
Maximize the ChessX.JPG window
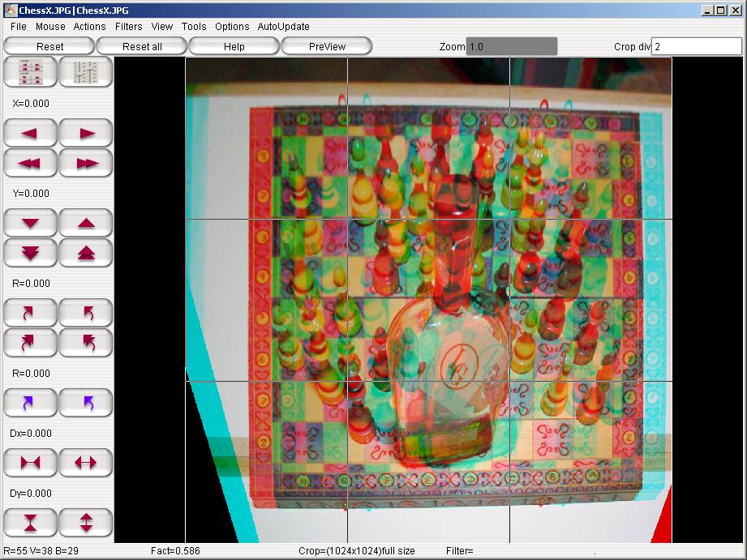(x=721, y=10)
